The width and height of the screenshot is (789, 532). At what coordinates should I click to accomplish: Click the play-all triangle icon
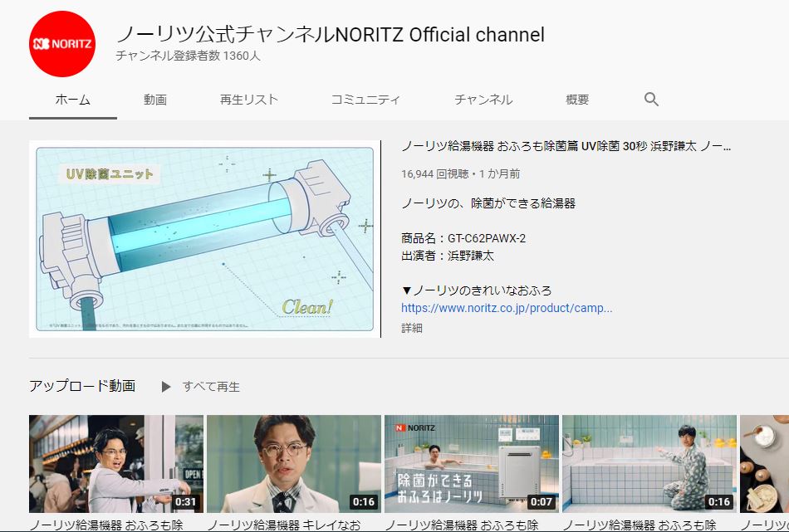[166, 387]
